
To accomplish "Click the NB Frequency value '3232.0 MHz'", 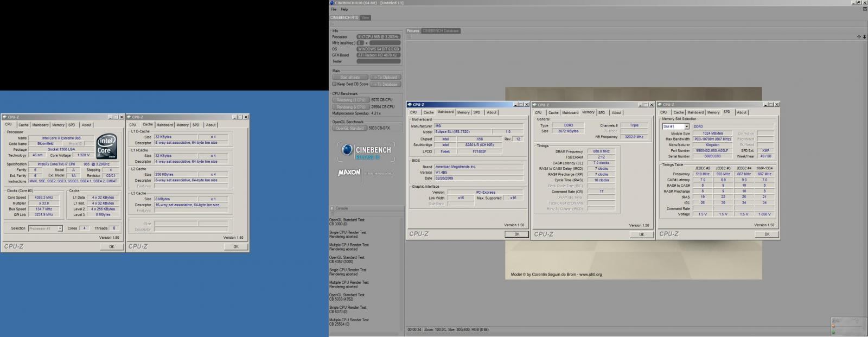I will point(634,137).
